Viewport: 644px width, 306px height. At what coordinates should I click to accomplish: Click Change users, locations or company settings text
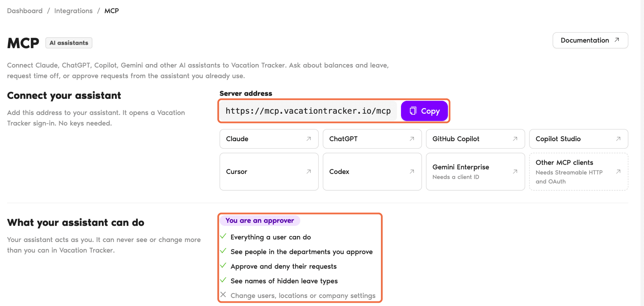pyautogui.click(x=303, y=296)
